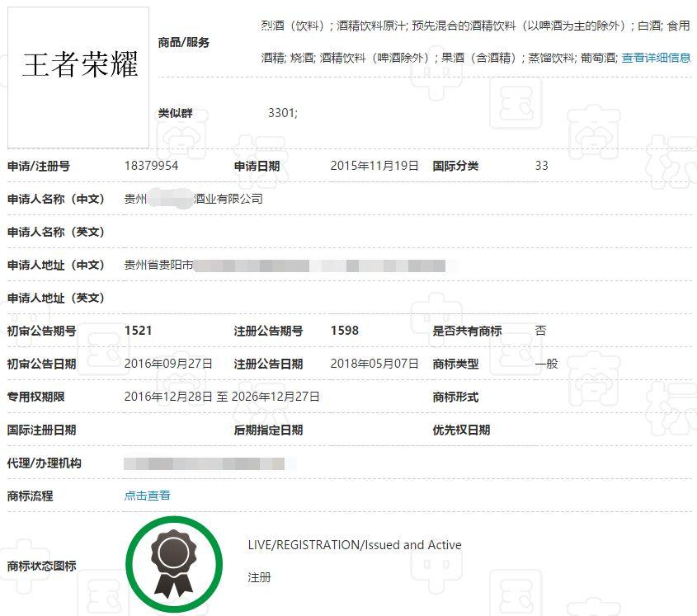697x616 pixels.
Task: Select the applicant name ending in 酒业有限公司
Action: [193, 199]
